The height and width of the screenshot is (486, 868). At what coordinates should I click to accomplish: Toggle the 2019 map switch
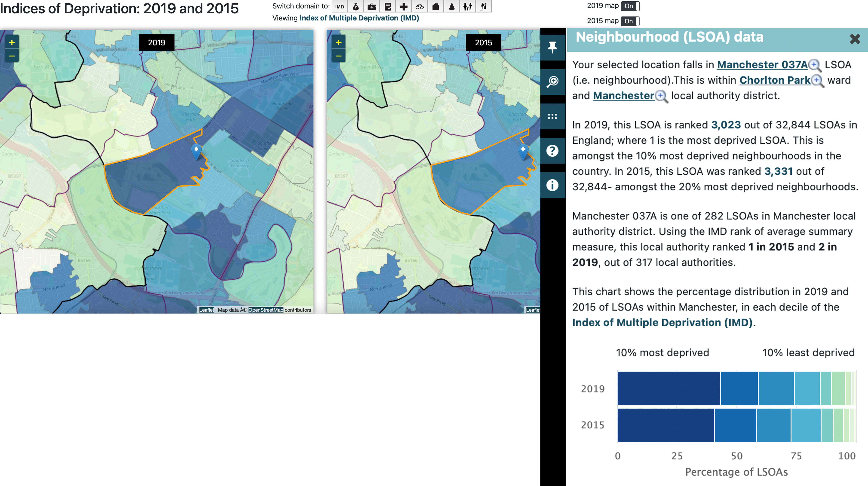[630, 6]
